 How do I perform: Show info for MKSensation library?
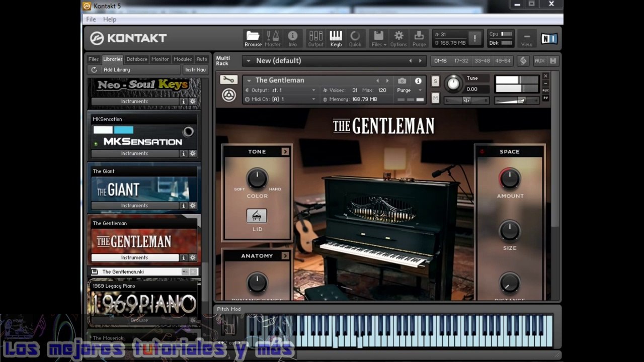pyautogui.click(x=184, y=153)
